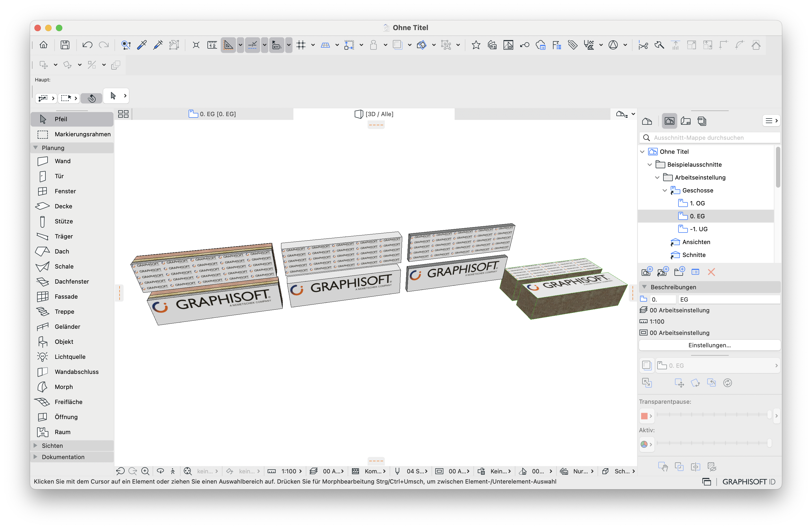Image resolution: width=812 pixels, height=529 pixels.
Task: Click the Aktiv opacity slider track
Action: 714,443
